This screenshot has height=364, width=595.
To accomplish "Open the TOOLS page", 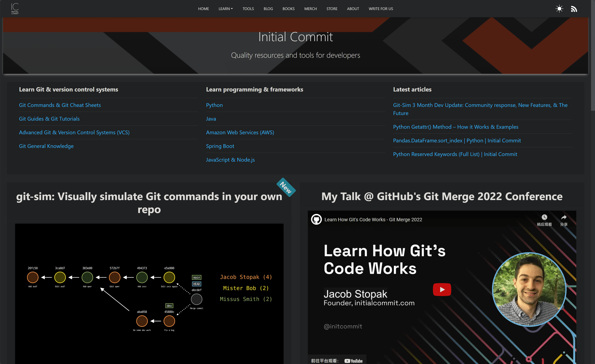I will (248, 8).
